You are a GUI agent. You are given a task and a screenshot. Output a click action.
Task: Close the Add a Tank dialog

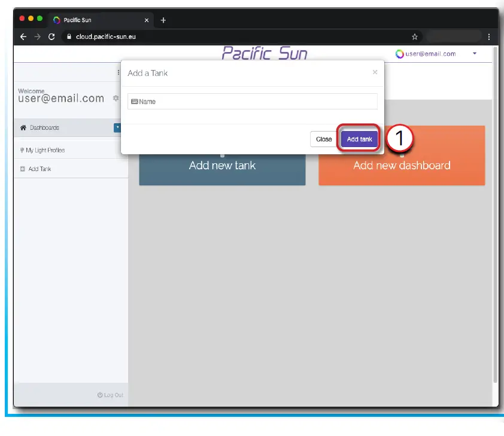[323, 139]
